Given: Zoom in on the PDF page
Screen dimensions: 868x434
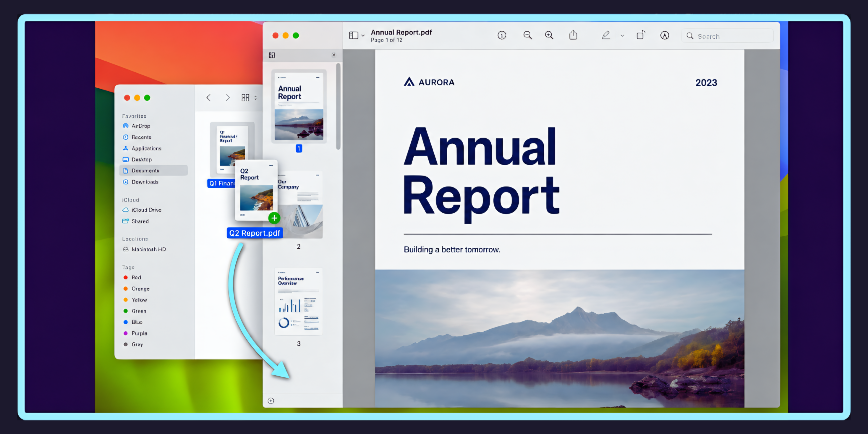Looking at the screenshot, I should 549,35.
